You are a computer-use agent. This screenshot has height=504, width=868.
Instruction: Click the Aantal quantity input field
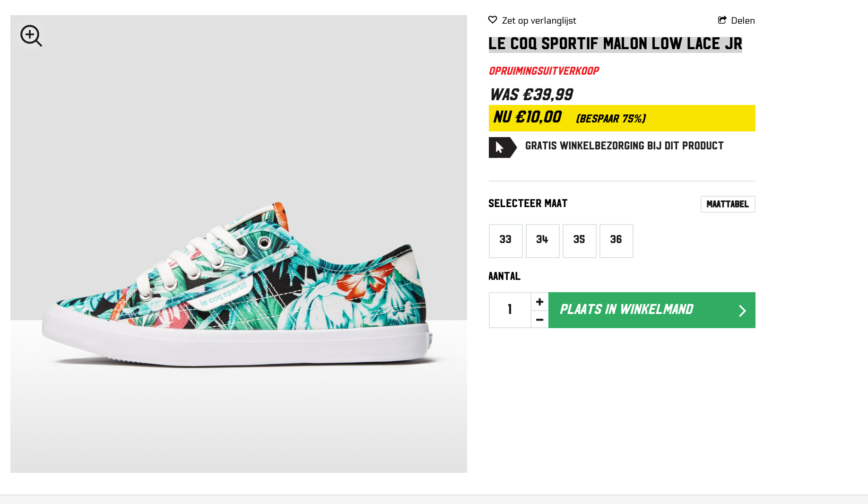510,310
